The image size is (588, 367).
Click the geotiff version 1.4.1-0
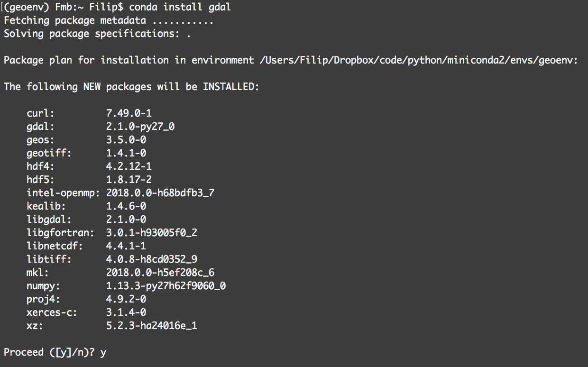126,153
